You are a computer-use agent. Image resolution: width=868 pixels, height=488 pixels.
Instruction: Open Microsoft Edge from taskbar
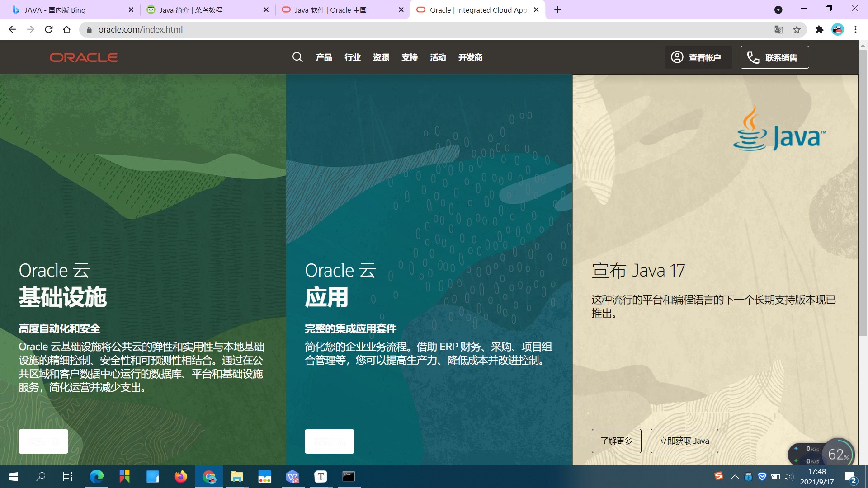click(x=96, y=476)
